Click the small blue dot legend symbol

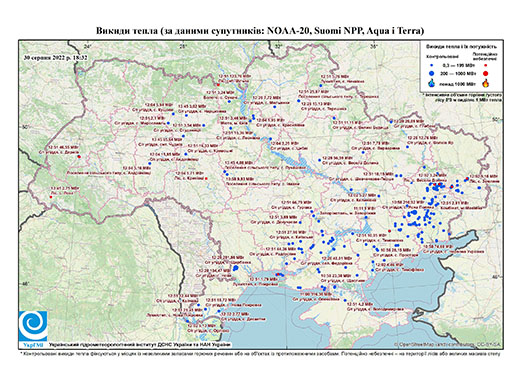click(x=432, y=65)
